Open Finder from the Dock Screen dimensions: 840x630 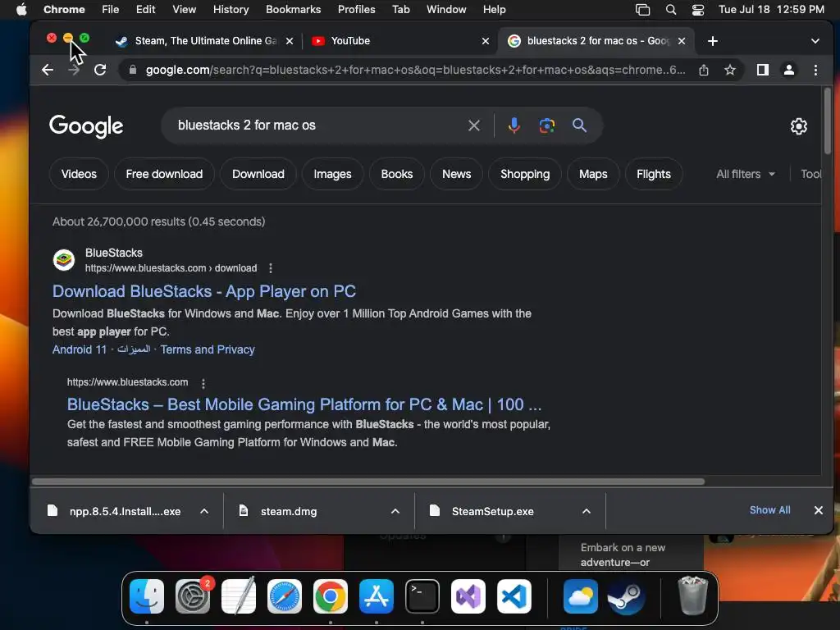coord(147,596)
